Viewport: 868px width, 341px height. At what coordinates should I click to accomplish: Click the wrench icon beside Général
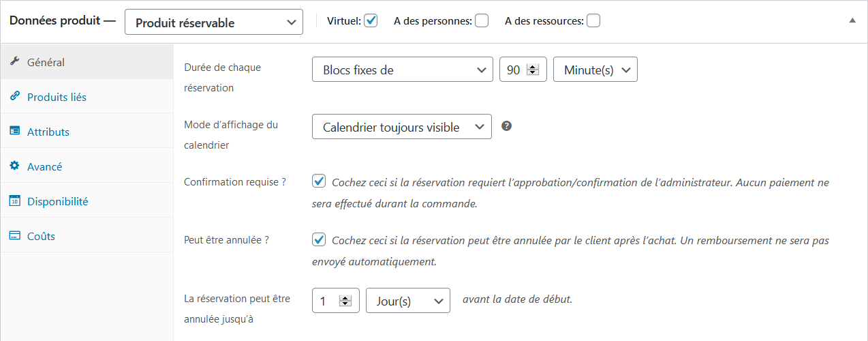click(x=14, y=61)
